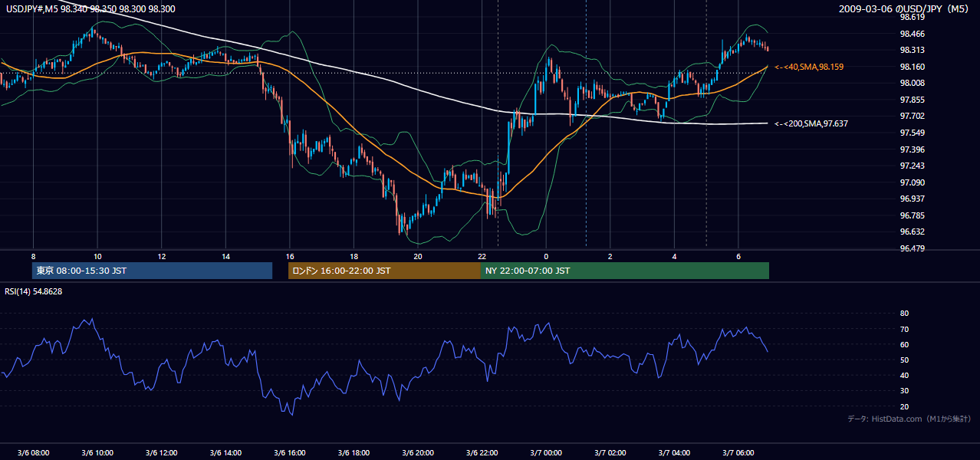Screen dimensions: 980x460
Task: Click the 3/6 14:00 bottom time label
Action: [x=225, y=452]
